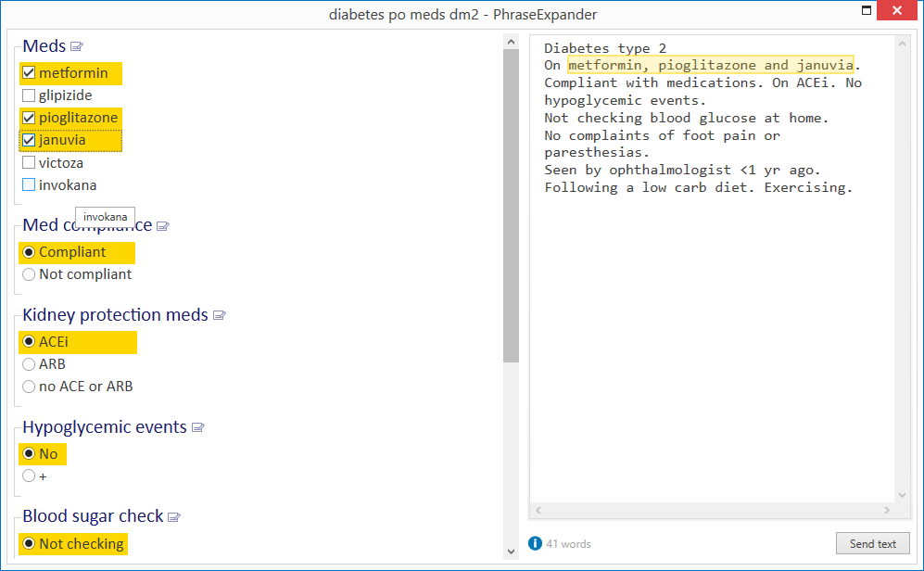Open the edit icon next to Meds
This screenshot has width=924, height=571.
tap(77, 46)
